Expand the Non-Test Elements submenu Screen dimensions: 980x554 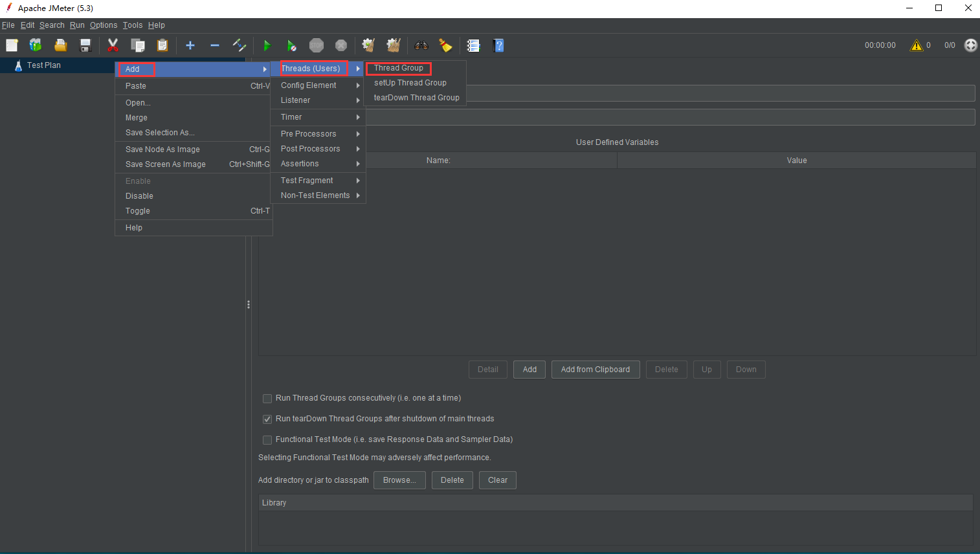[x=318, y=195]
